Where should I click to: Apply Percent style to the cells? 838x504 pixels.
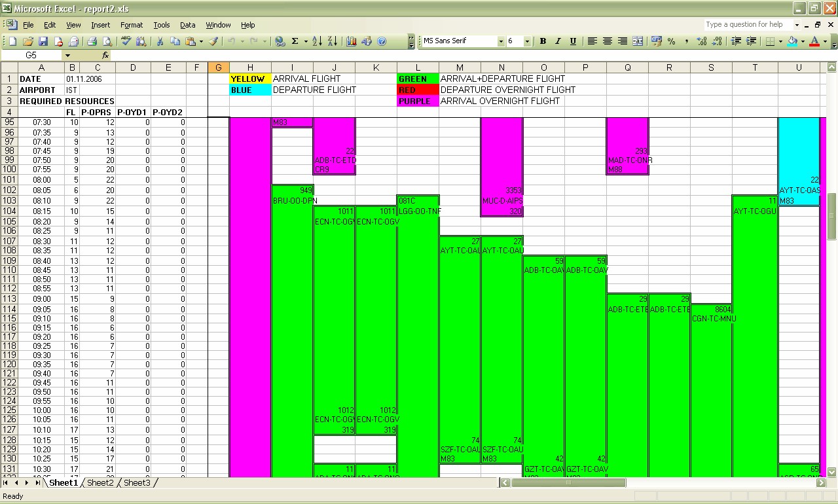point(672,41)
